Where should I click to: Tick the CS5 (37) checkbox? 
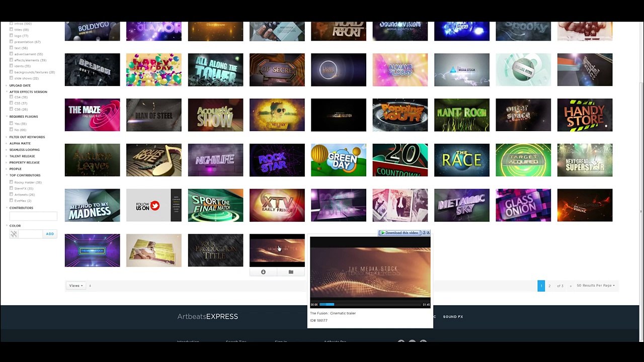pos(12,103)
